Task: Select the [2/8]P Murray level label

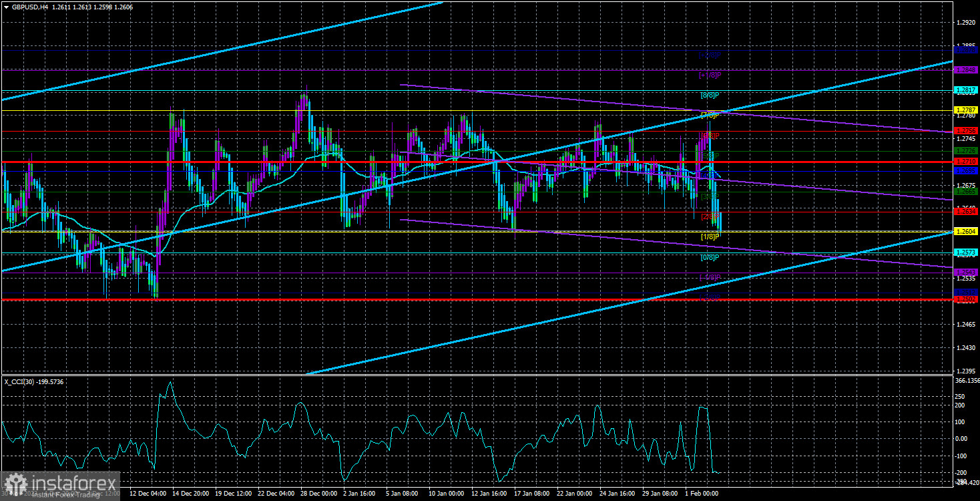Action: (x=710, y=216)
